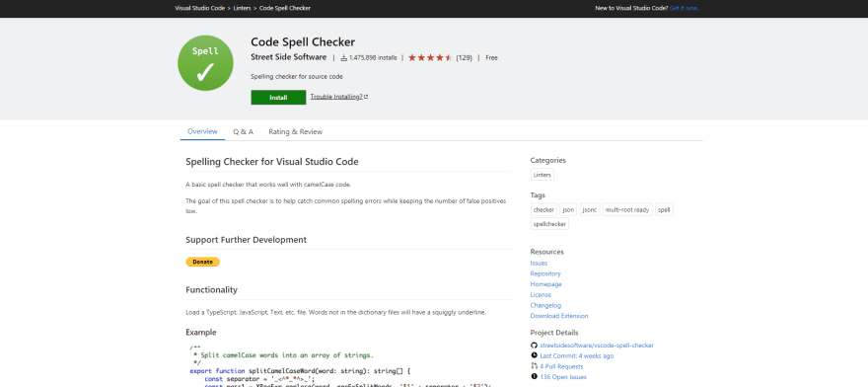Click the Street Side Software publisher name
This screenshot has width=868, height=387.
click(x=288, y=57)
